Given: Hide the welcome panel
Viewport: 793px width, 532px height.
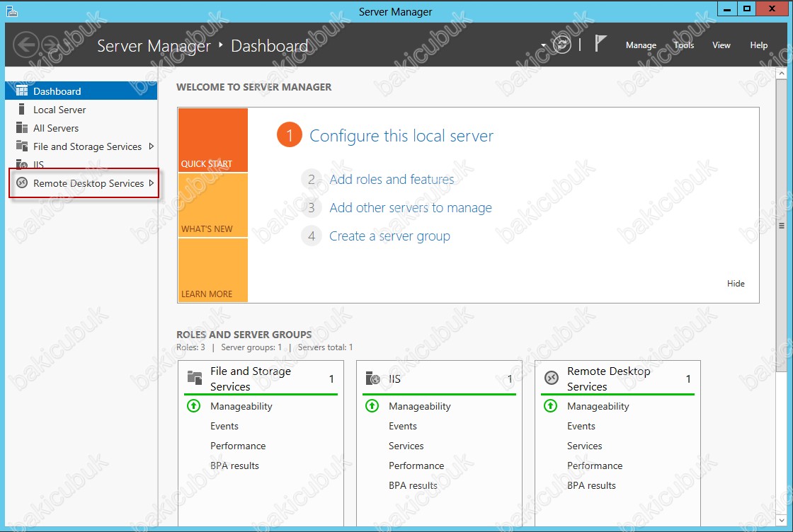Looking at the screenshot, I should [736, 284].
